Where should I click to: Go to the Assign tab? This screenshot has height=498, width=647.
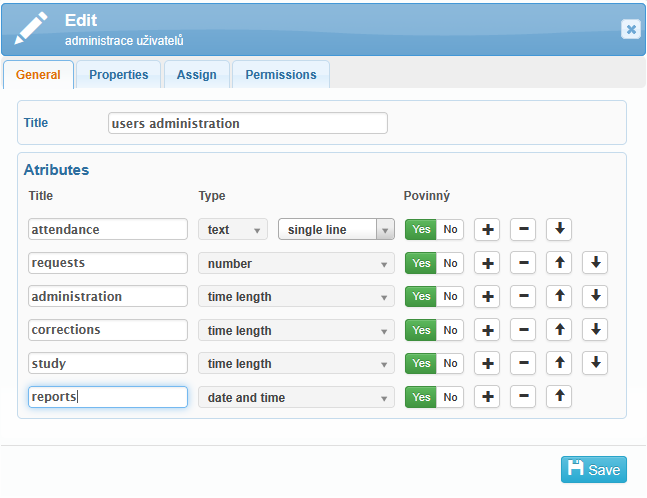[x=196, y=75]
